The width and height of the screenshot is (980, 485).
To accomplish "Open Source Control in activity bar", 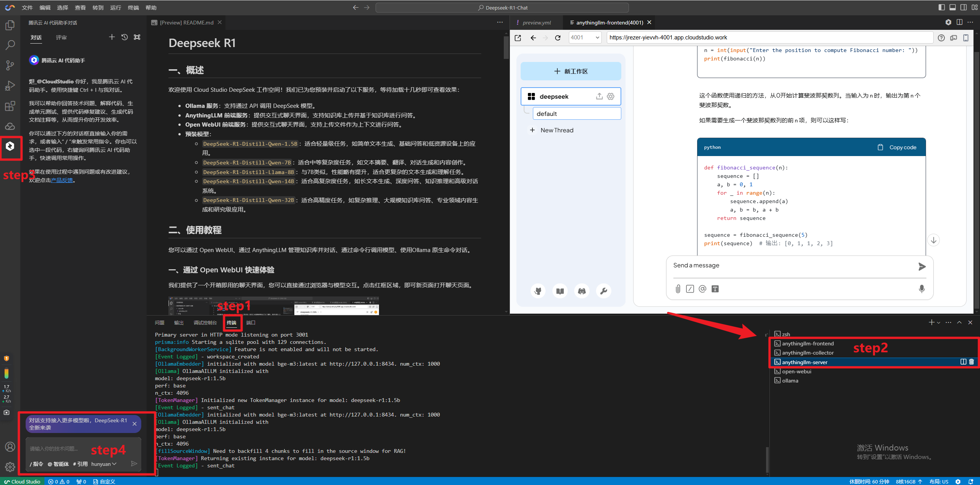I will (x=10, y=65).
